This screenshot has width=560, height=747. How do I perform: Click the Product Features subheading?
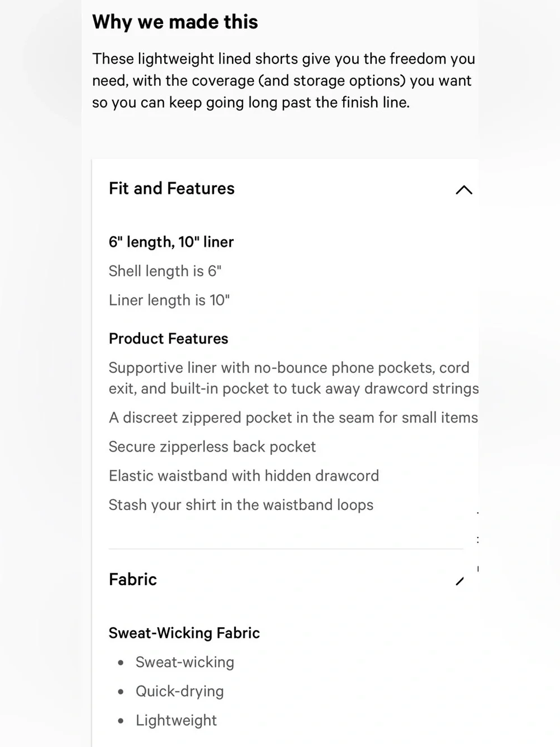click(x=168, y=338)
